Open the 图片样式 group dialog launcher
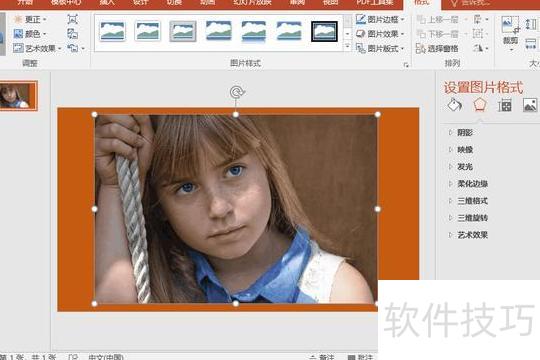 click(406, 65)
